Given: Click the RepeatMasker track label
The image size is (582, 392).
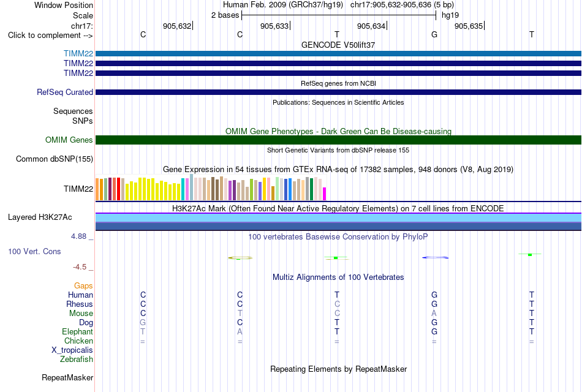Looking at the screenshot, I should (x=67, y=377).
